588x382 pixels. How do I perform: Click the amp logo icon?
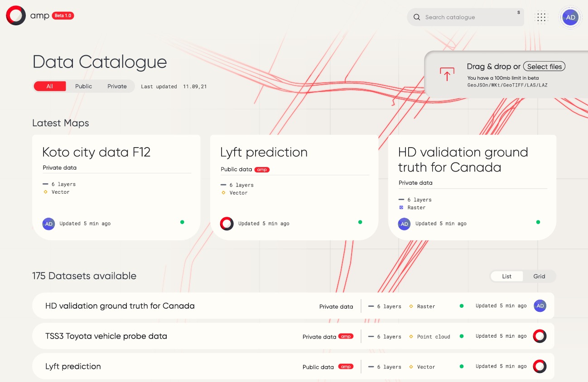click(16, 15)
